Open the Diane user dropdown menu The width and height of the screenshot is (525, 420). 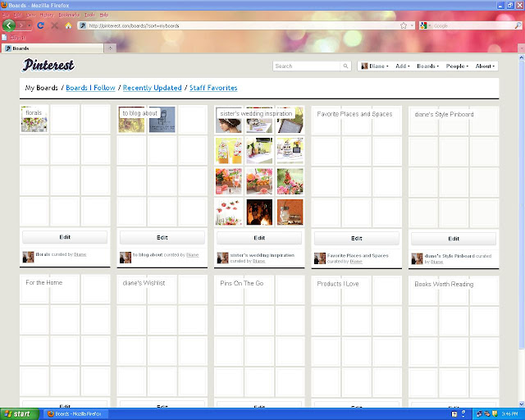click(374, 66)
